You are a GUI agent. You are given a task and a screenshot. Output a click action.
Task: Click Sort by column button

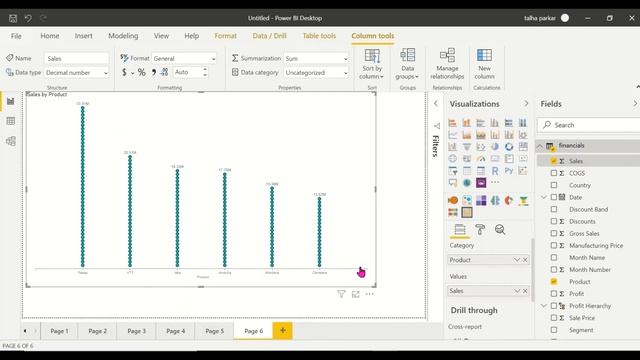coord(372,64)
